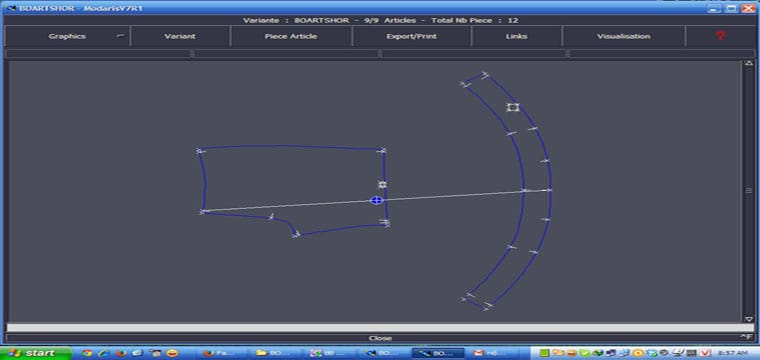Click the red question mark help icon
The height and width of the screenshot is (360, 760).
click(x=720, y=36)
